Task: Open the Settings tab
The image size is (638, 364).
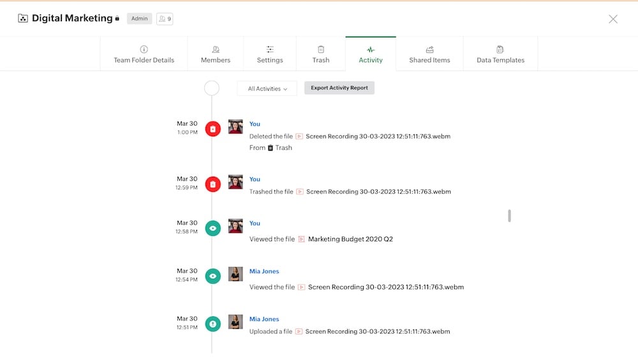Action: (x=270, y=54)
